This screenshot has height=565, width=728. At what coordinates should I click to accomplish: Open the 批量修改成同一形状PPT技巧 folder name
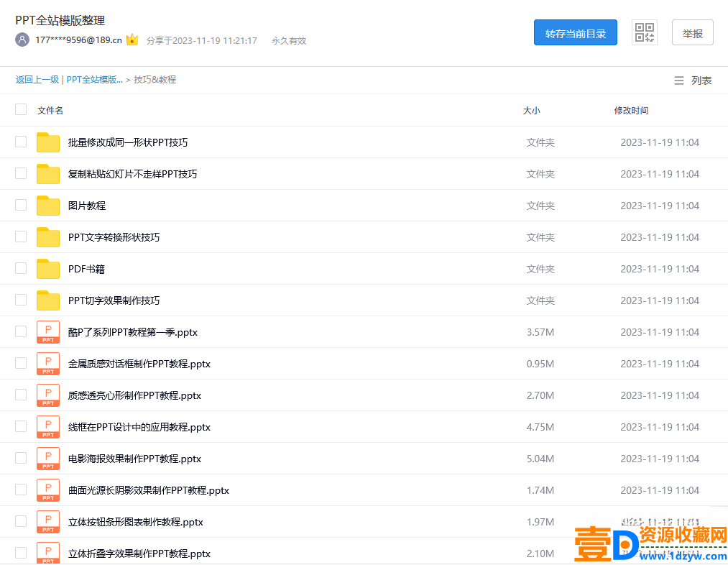point(128,142)
